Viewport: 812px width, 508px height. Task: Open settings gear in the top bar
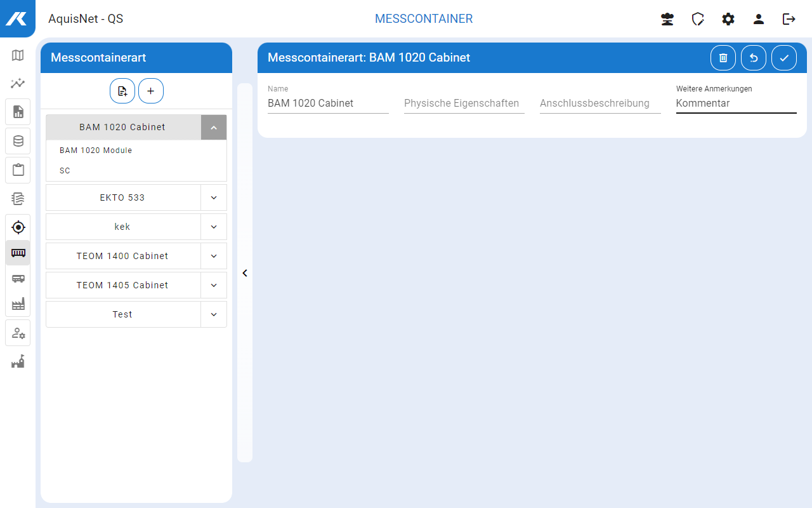(728, 19)
